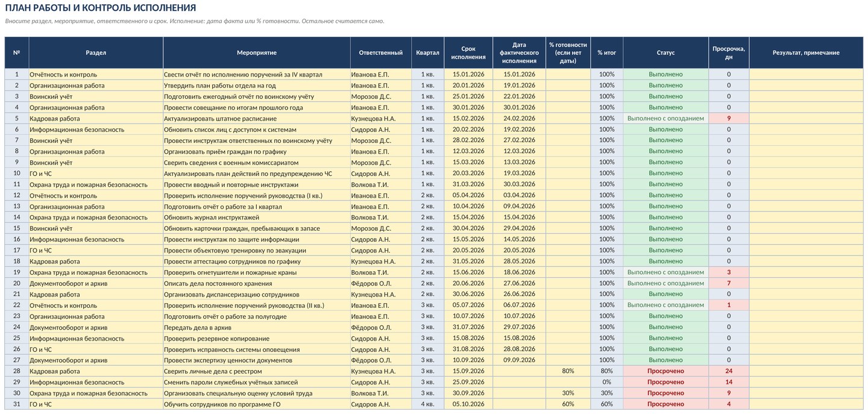
Task: Click the "№" column header
Action: point(17,53)
